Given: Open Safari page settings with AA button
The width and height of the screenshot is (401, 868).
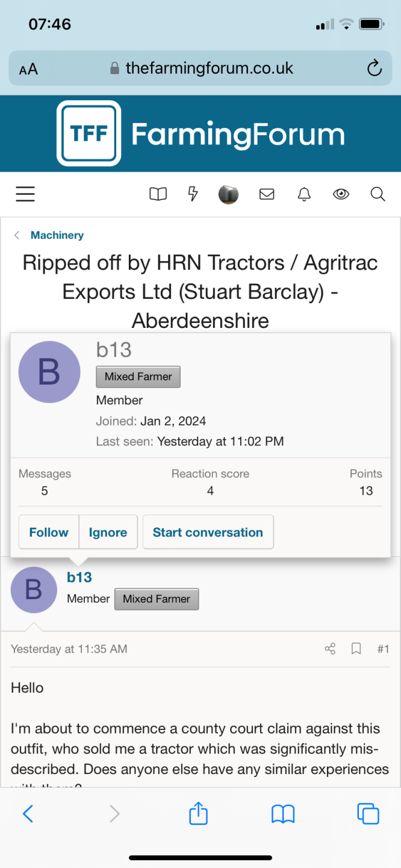Looking at the screenshot, I should 27,68.
